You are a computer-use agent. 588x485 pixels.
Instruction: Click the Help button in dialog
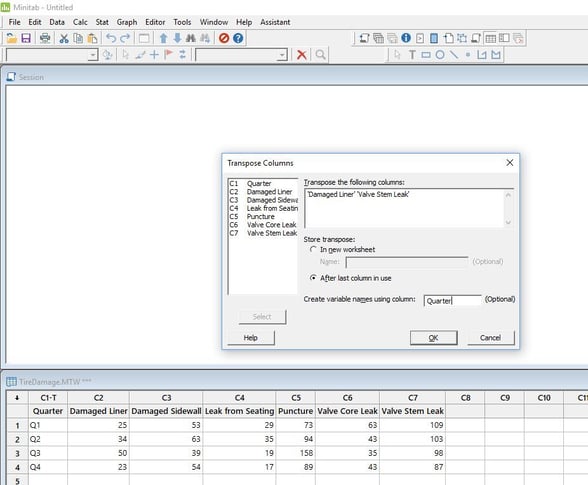(250, 338)
